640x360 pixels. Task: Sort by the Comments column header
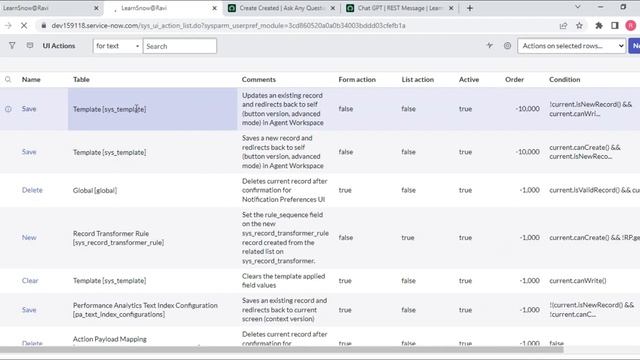[x=259, y=79]
